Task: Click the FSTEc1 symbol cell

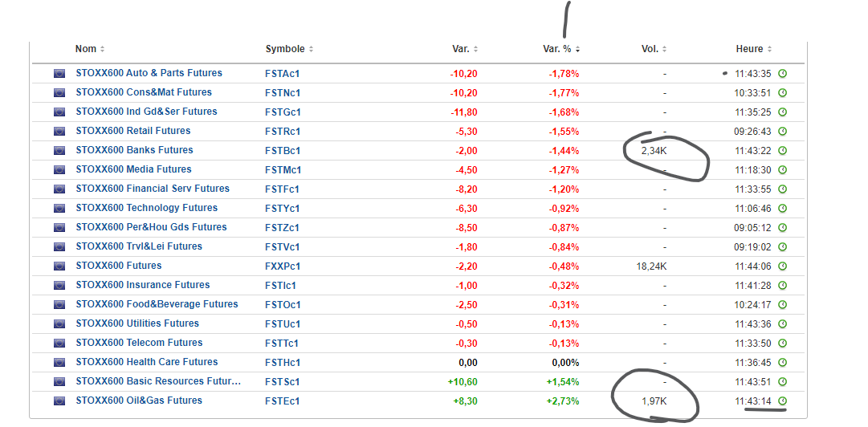Action: tap(282, 401)
